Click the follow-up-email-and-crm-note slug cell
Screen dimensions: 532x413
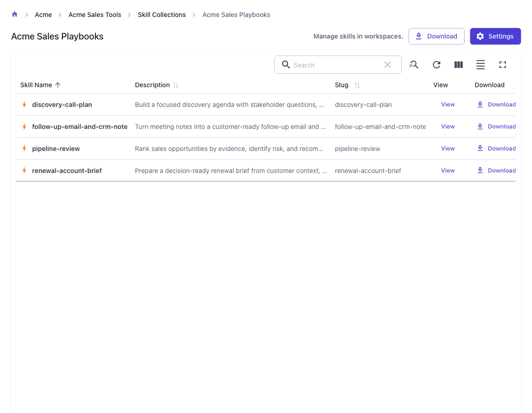[x=380, y=127]
